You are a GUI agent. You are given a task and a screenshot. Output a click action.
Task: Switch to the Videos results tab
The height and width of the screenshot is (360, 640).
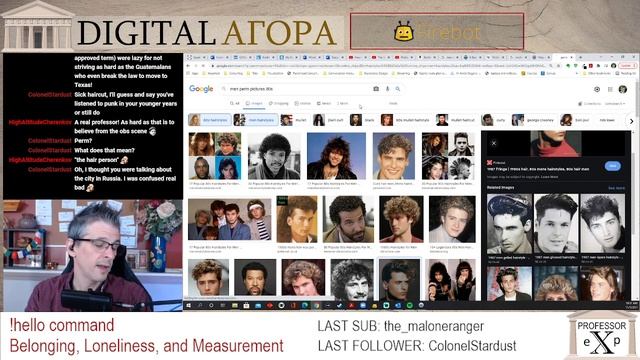click(302, 103)
